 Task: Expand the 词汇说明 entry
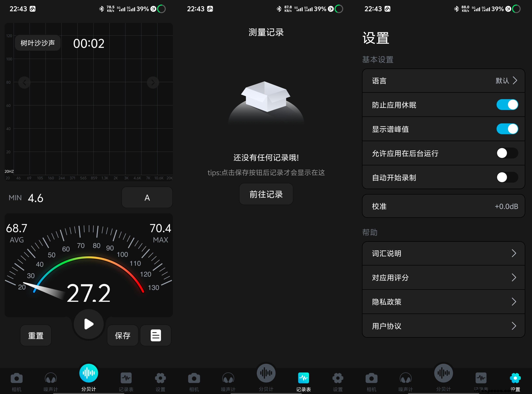click(443, 253)
